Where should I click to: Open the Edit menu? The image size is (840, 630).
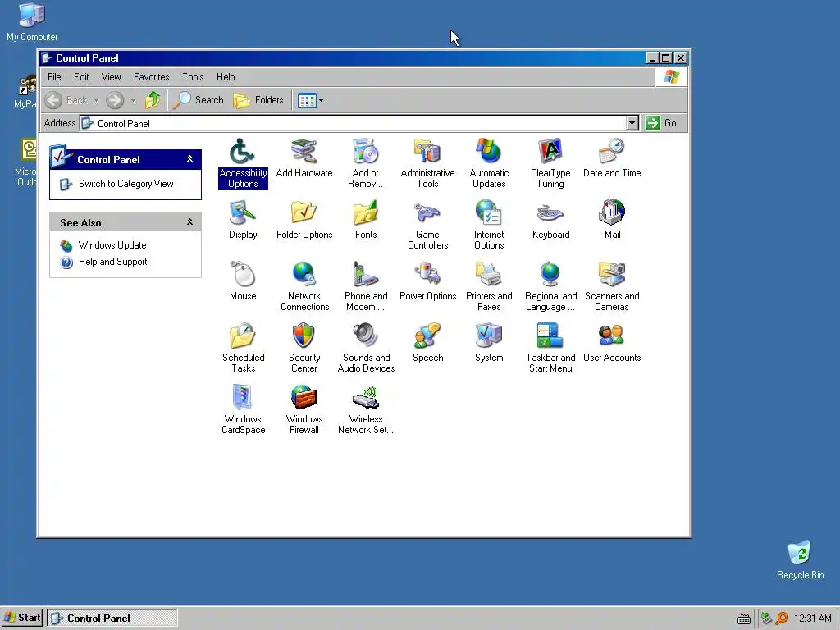[x=81, y=77]
